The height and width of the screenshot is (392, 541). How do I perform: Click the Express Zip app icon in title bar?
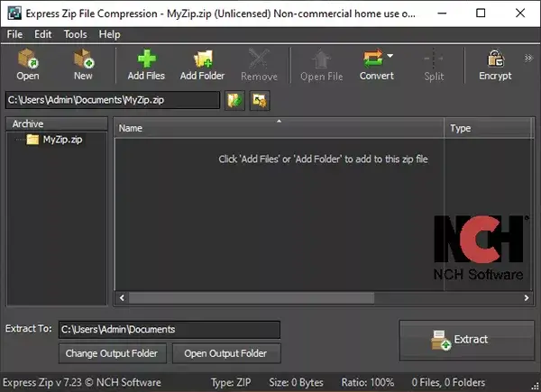coord(14,14)
